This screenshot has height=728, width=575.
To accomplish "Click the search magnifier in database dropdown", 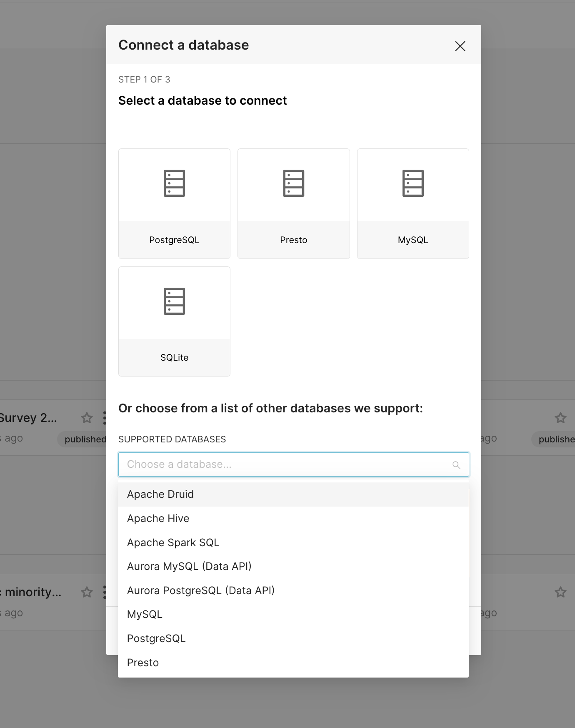I will pyautogui.click(x=456, y=465).
